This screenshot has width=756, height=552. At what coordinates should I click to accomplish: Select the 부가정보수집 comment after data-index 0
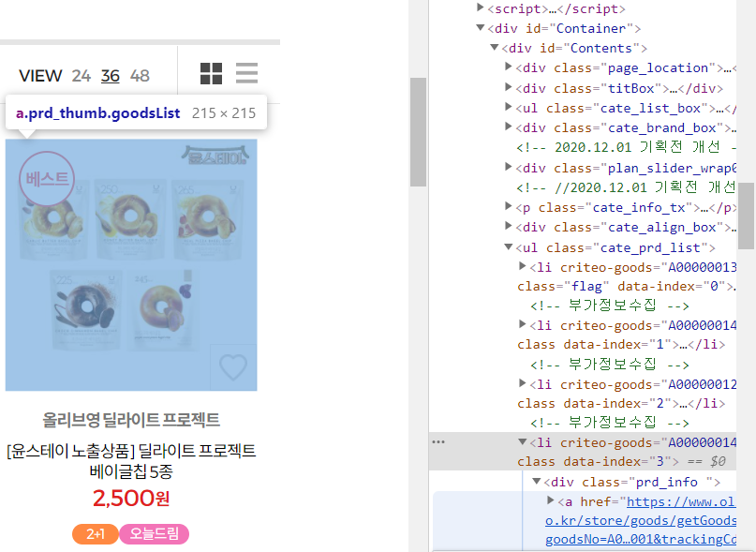610,306
